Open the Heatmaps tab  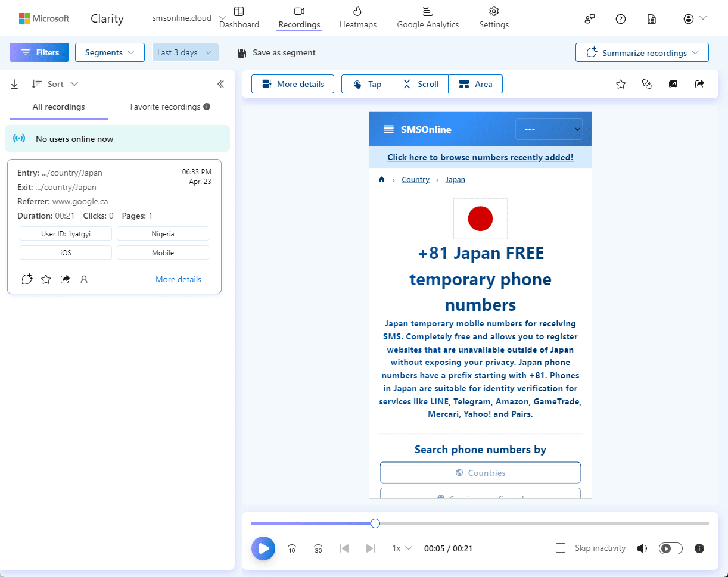coord(358,18)
